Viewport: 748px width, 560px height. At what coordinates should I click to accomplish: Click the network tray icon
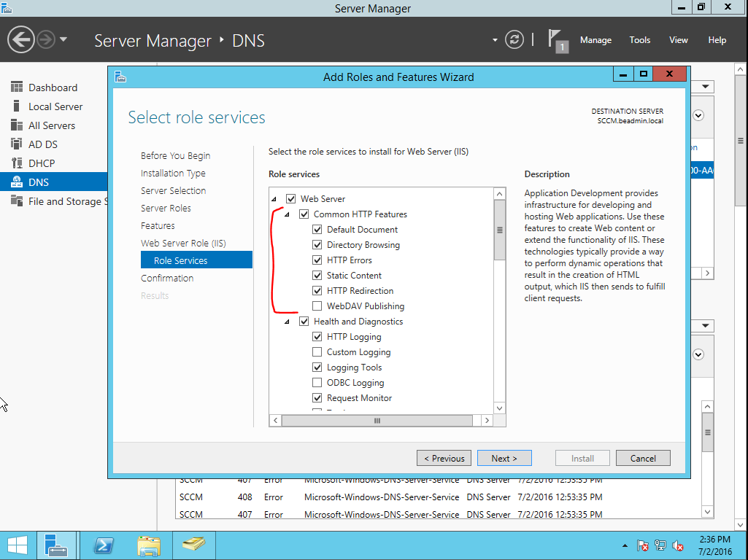tap(660, 545)
